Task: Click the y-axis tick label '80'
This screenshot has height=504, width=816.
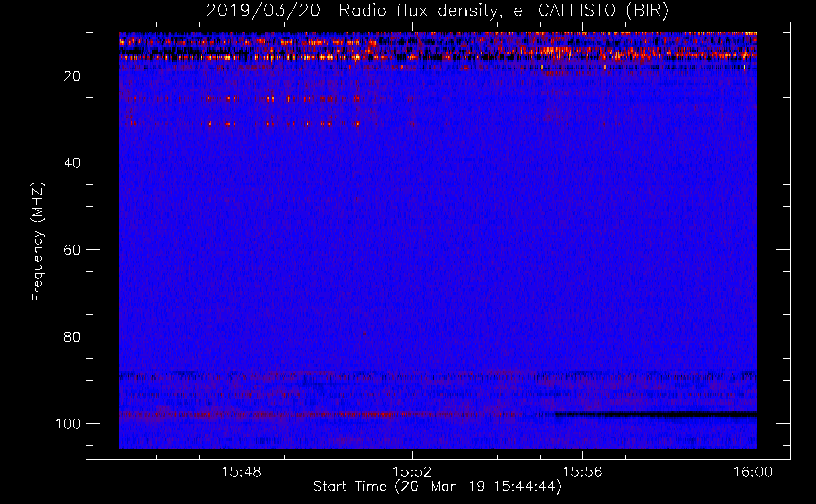Action: point(72,337)
